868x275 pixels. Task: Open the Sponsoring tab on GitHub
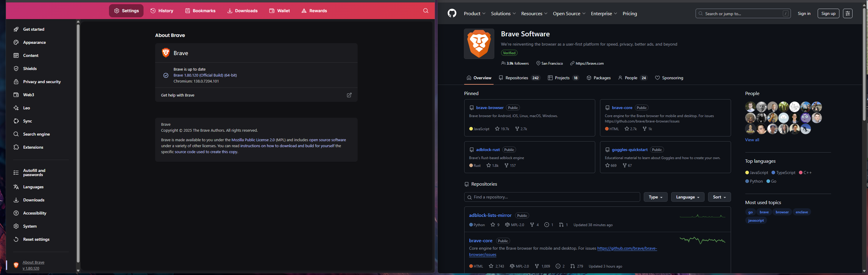coord(669,78)
